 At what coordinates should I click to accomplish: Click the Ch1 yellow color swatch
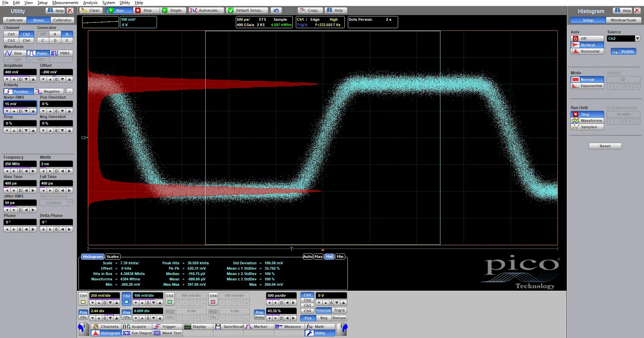point(83,302)
